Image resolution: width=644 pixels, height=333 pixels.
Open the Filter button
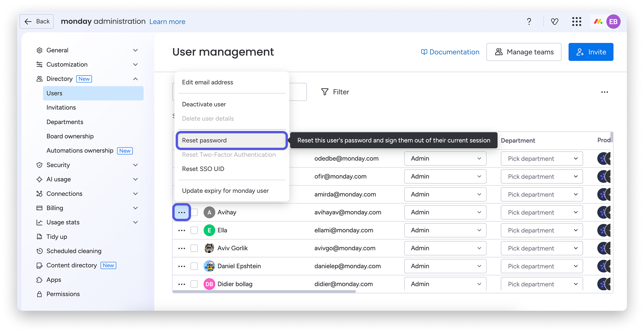335,92
